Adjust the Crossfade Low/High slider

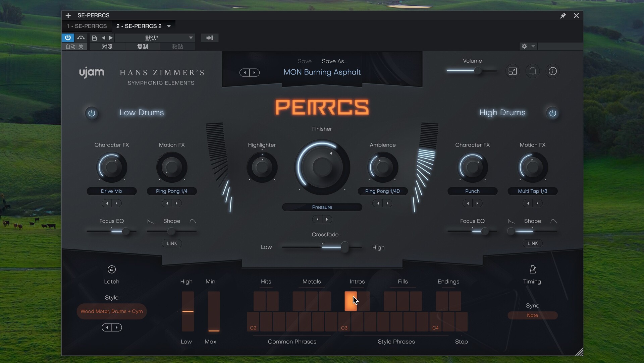point(322,247)
